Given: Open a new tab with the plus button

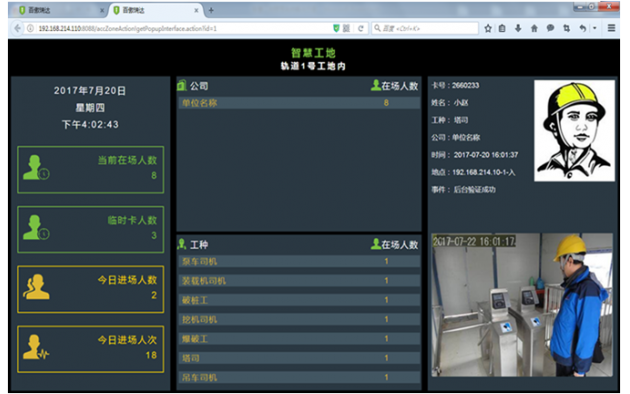Looking at the screenshot, I should pyautogui.click(x=211, y=10).
